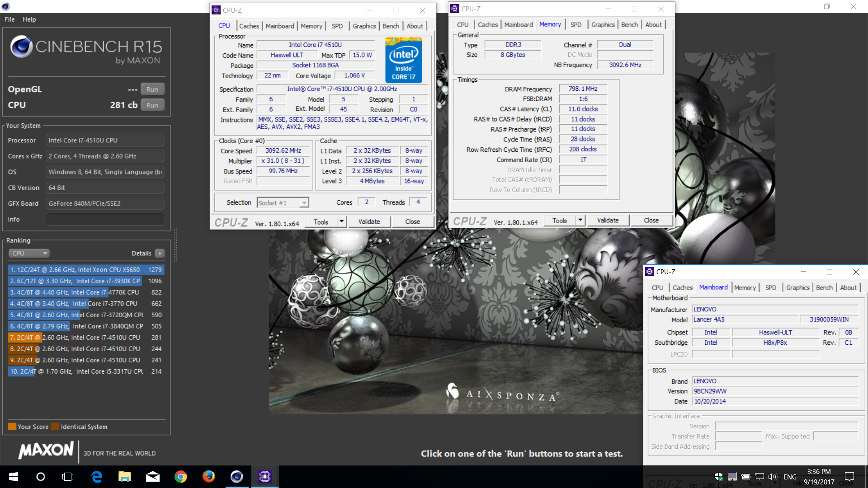Image resolution: width=868 pixels, height=488 pixels.
Task: Click Validate in the Memory CPU-Z window
Action: click(x=608, y=220)
